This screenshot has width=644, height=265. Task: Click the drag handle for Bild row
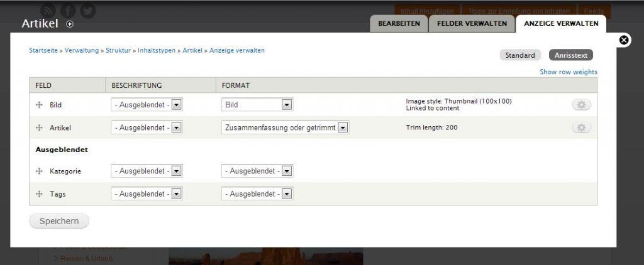39,105
